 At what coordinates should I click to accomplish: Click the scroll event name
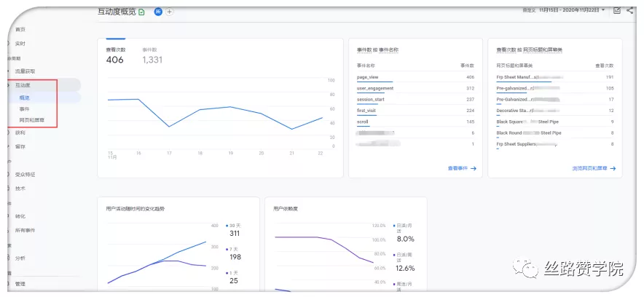(x=363, y=122)
